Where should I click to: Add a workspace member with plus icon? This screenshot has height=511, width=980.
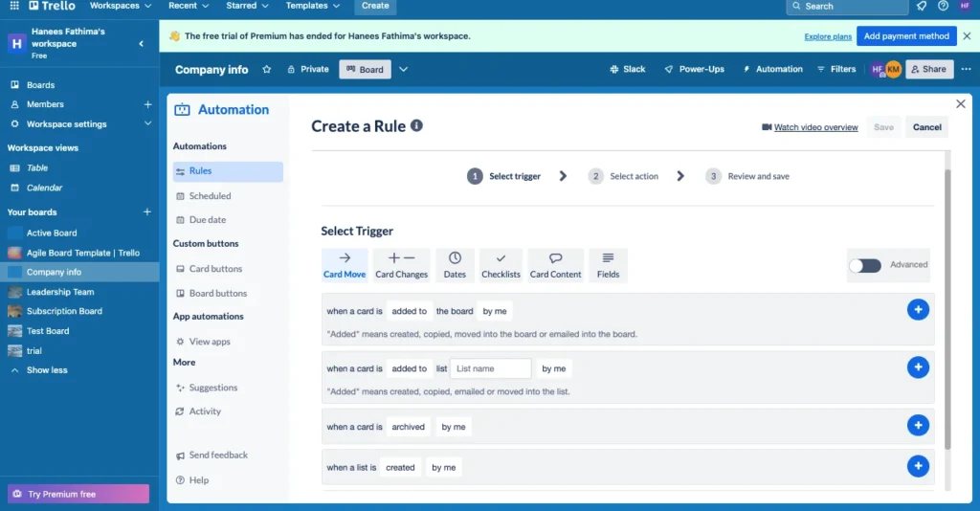click(x=147, y=104)
